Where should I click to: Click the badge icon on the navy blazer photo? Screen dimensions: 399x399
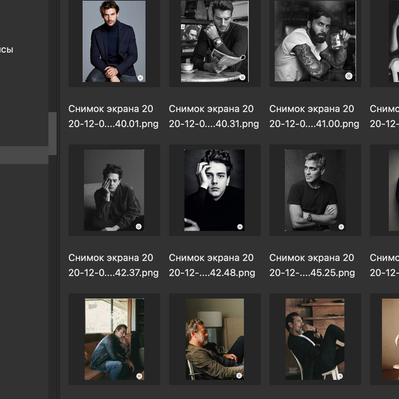(x=140, y=78)
